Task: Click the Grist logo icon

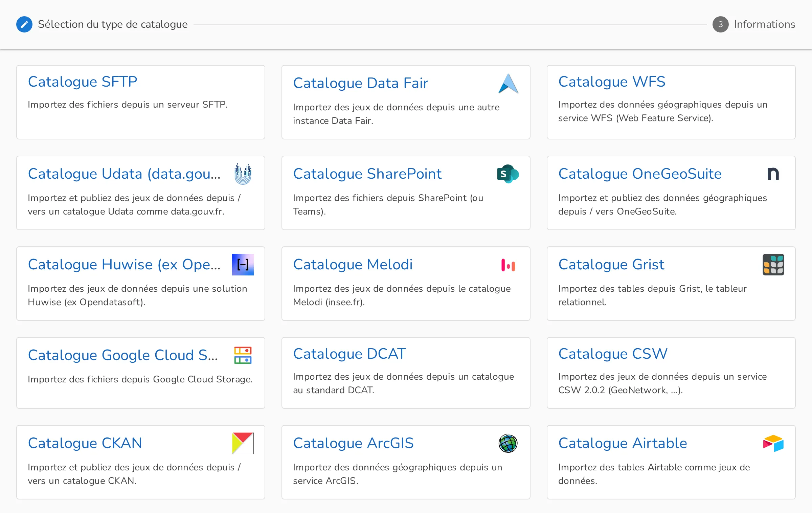Action: [773, 265]
